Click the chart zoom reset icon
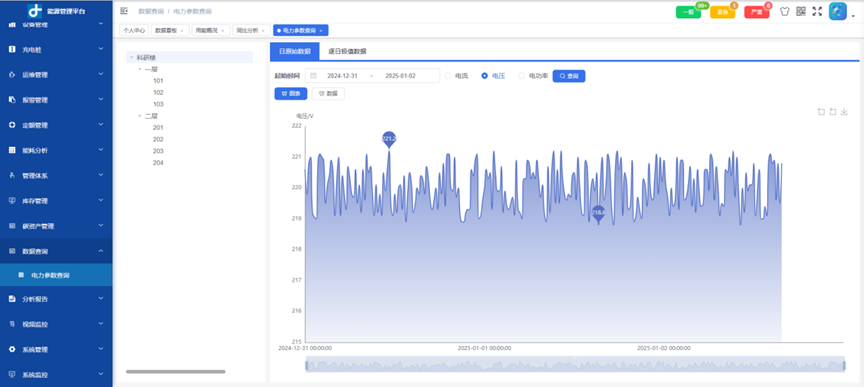Screen dimensions: 864x387 pyautogui.click(x=833, y=112)
